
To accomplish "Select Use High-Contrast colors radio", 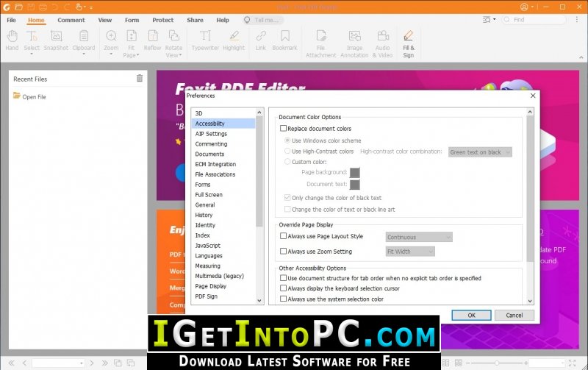I will tap(287, 151).
